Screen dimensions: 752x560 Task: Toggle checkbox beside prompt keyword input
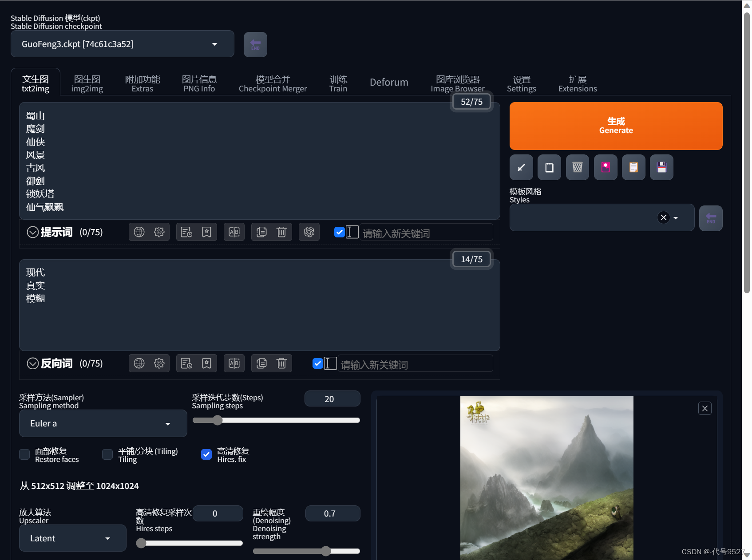point(340,232)
